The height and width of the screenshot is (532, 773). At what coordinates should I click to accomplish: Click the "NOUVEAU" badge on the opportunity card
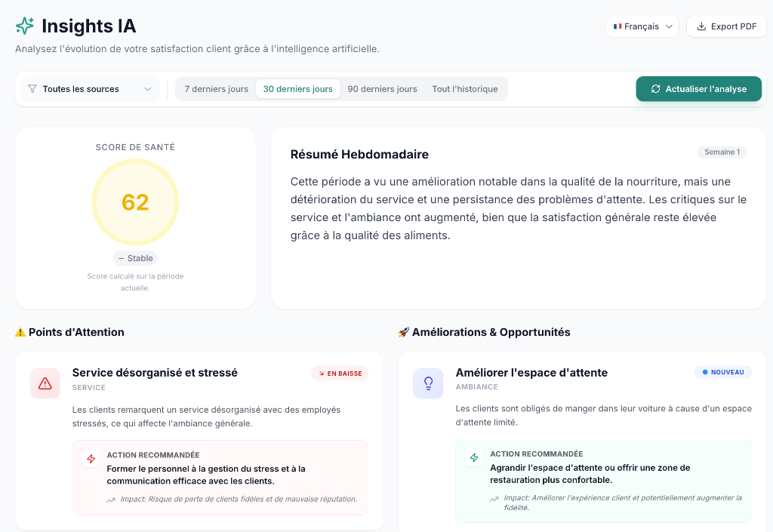click(723, 371)
